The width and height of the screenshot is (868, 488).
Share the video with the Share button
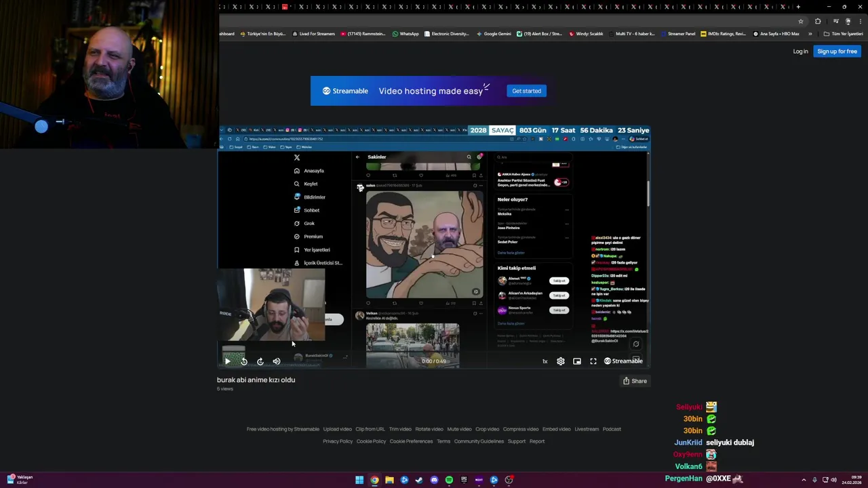point(635,381)
